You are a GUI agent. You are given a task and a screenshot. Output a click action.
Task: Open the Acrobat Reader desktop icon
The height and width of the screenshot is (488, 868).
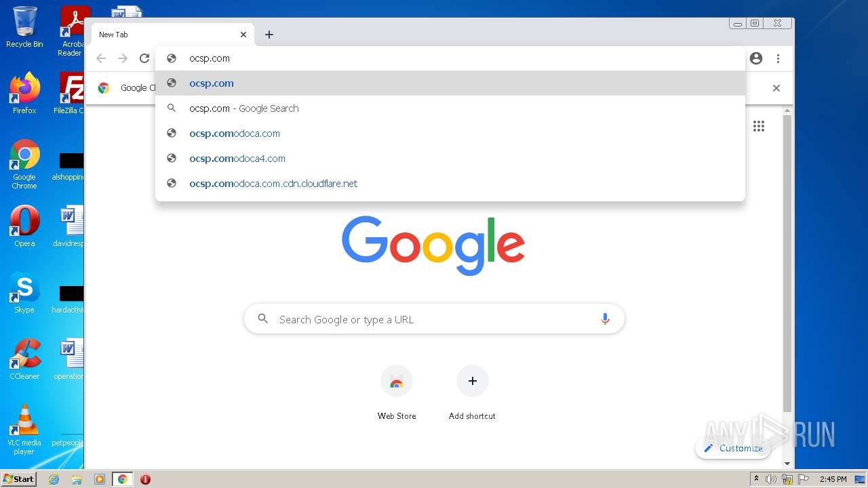(72, 31)
